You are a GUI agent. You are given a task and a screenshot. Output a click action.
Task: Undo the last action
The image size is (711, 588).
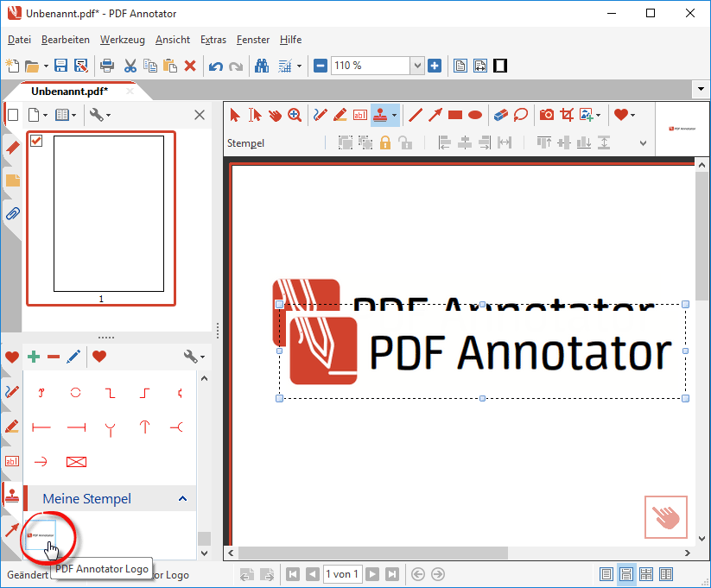(215, 66)
